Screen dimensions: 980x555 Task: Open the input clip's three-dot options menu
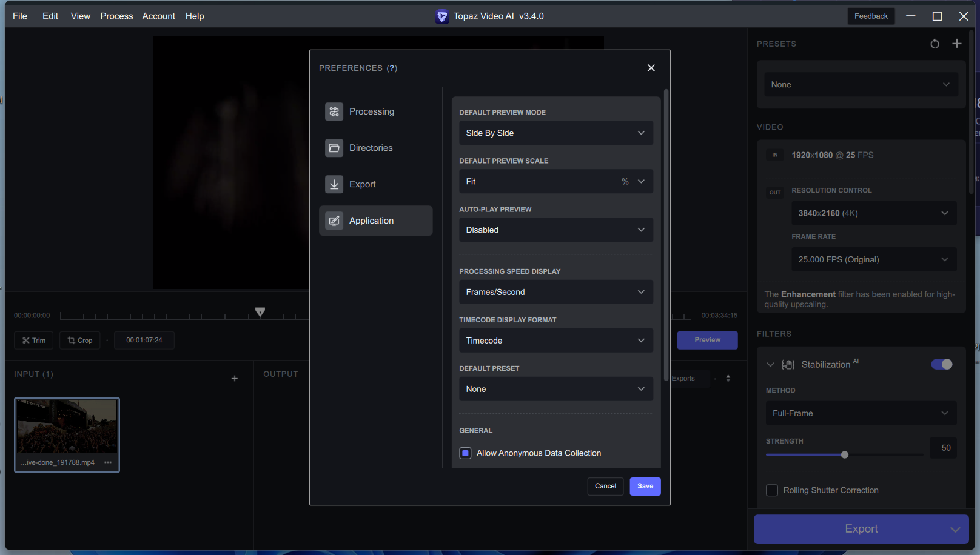(108, 462)
